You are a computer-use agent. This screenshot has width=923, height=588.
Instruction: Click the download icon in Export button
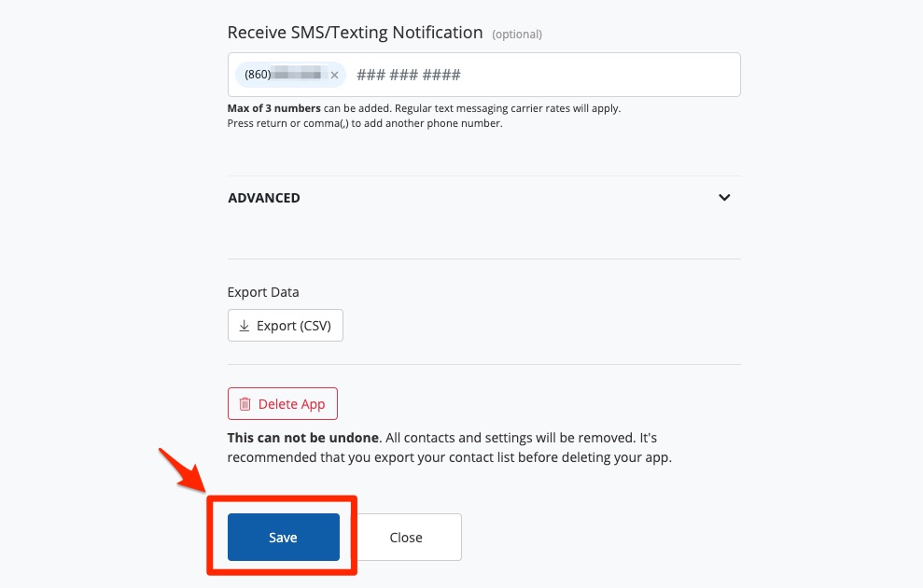[x=245, y=326]
